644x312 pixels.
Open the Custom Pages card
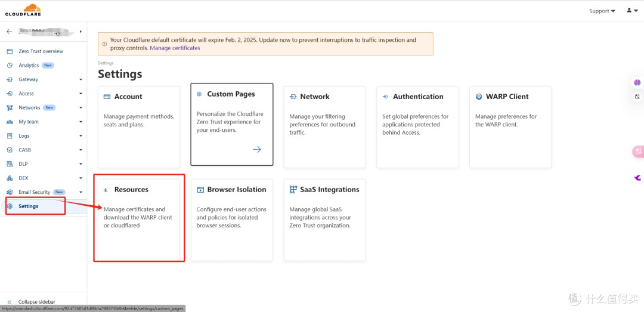(x=231, y=125)
